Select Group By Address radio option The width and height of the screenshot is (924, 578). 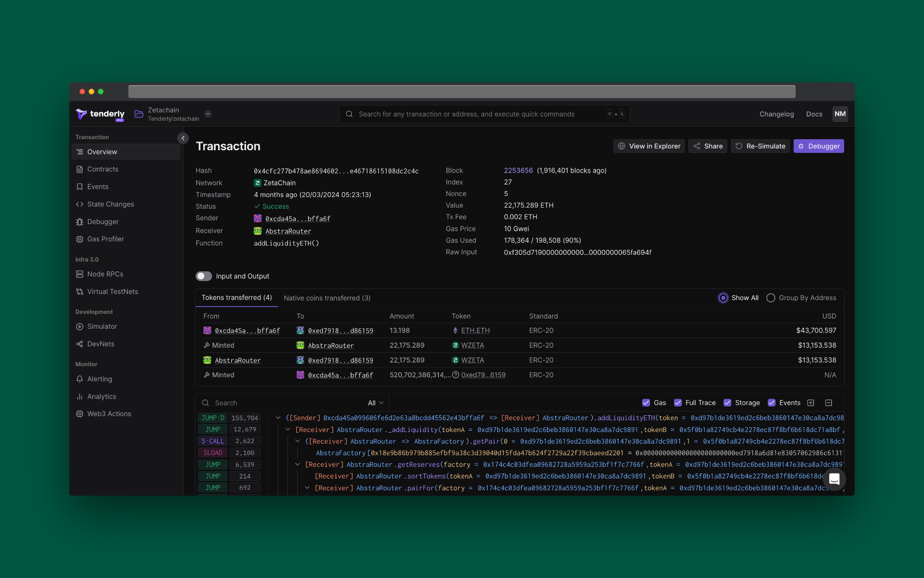pos(771,298)
